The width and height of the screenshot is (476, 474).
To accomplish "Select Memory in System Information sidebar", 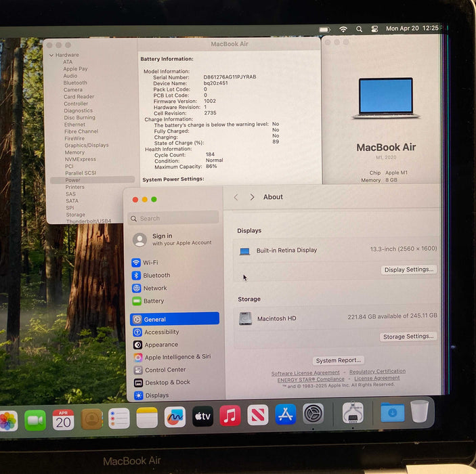I will coord(74,152).
